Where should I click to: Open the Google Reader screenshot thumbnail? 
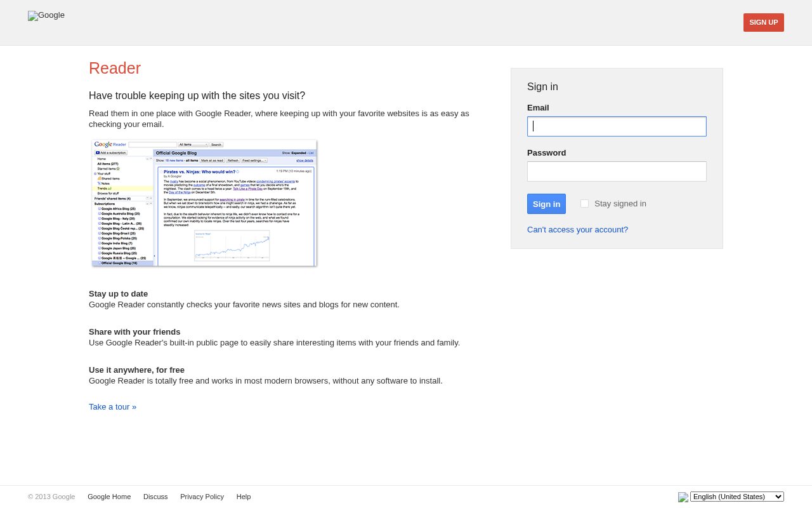coord(204,203)
